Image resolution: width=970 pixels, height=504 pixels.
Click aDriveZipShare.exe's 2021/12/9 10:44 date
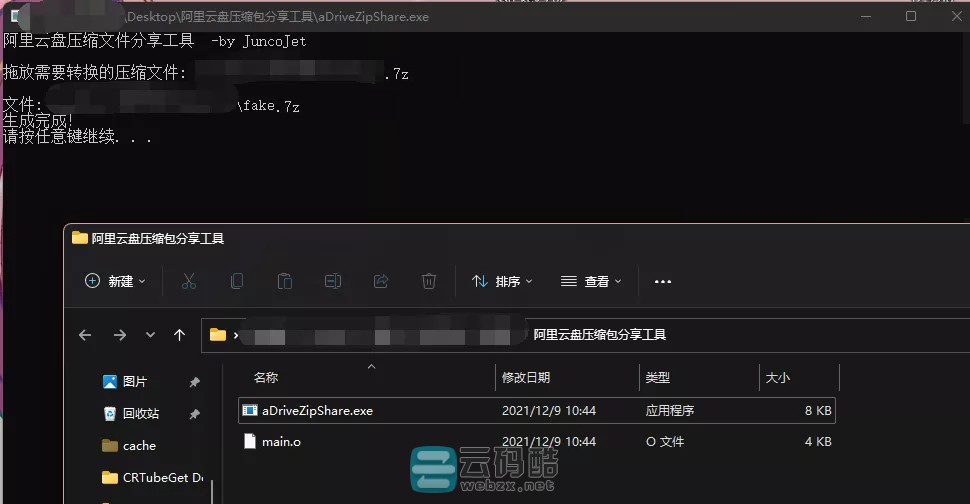tap(549, 411)
